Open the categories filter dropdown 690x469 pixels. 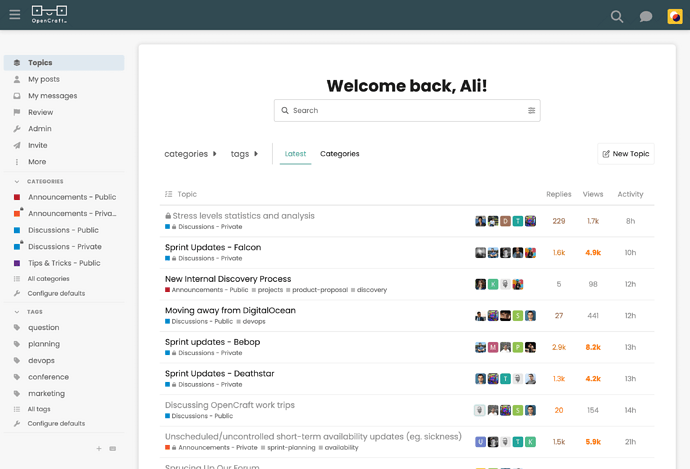[x=191, y=154]
